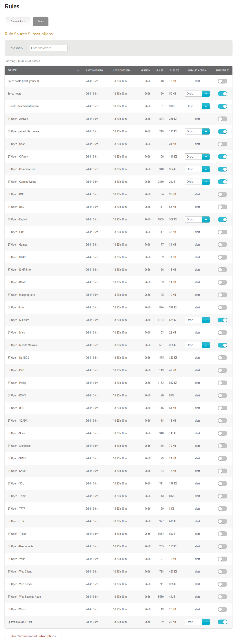The height and width of the screenshot is (644, 237).
Task: Enable ET Open - Worm subscription
Action: [x=222, y=609]
